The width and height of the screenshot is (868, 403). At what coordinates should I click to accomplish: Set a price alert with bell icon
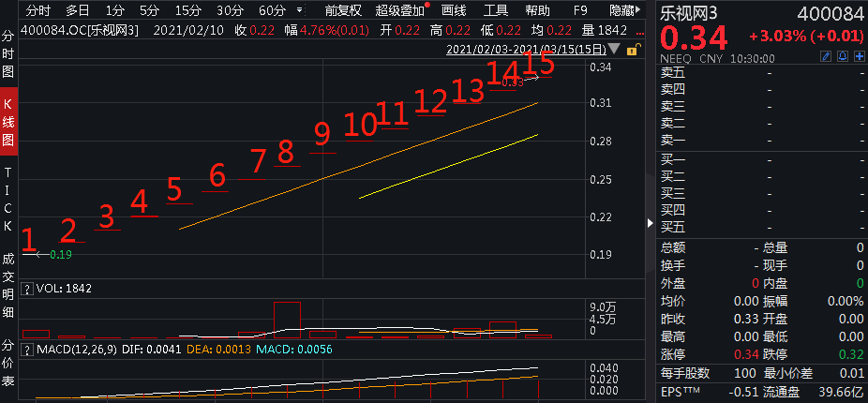click(x=843, y=57)
